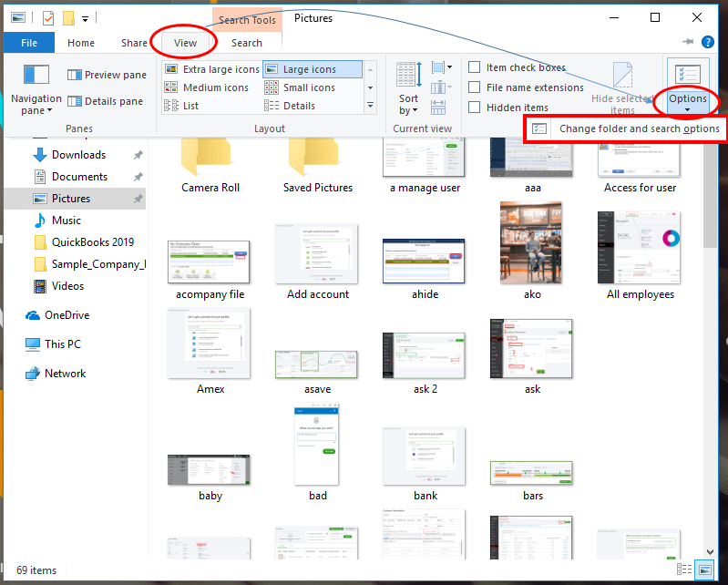Open the Sort by dropdown
The image size is (728, 585).
[x=408, y=88]
